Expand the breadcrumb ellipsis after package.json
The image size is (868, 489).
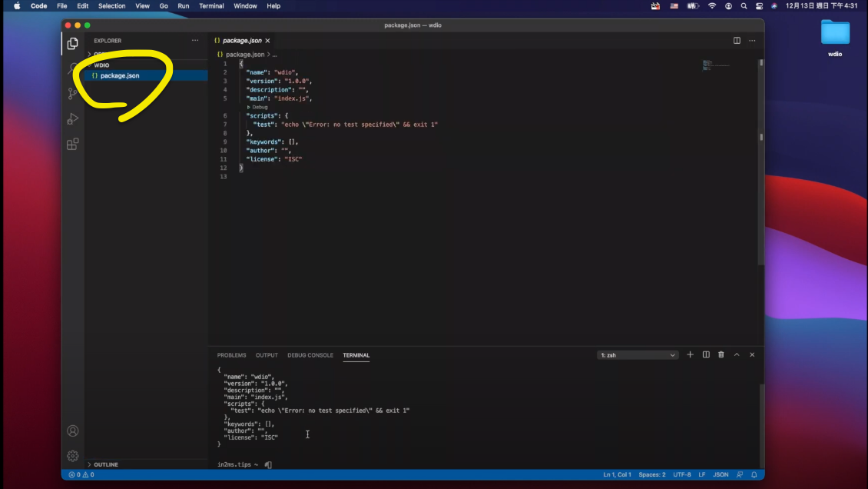coord(274,55)
